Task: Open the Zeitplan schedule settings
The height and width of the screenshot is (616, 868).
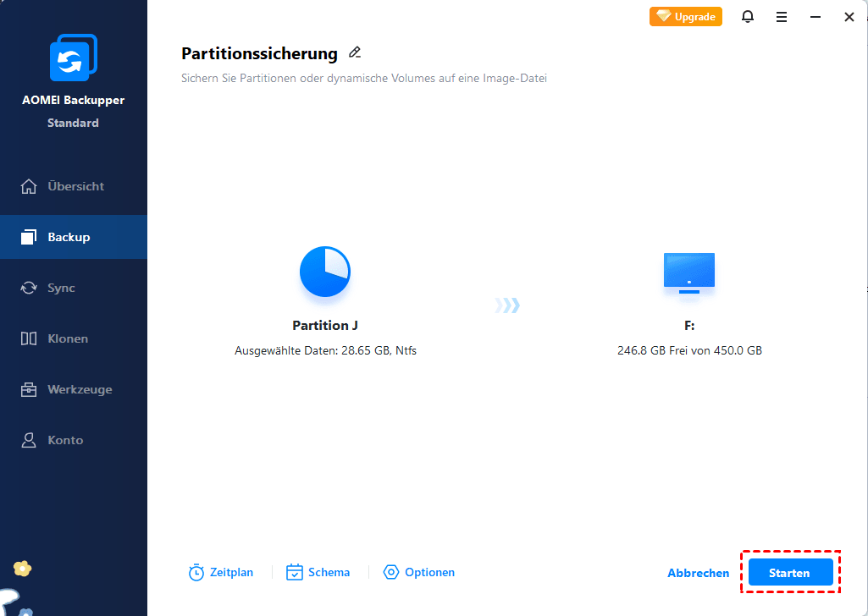Action: point(221,572)
